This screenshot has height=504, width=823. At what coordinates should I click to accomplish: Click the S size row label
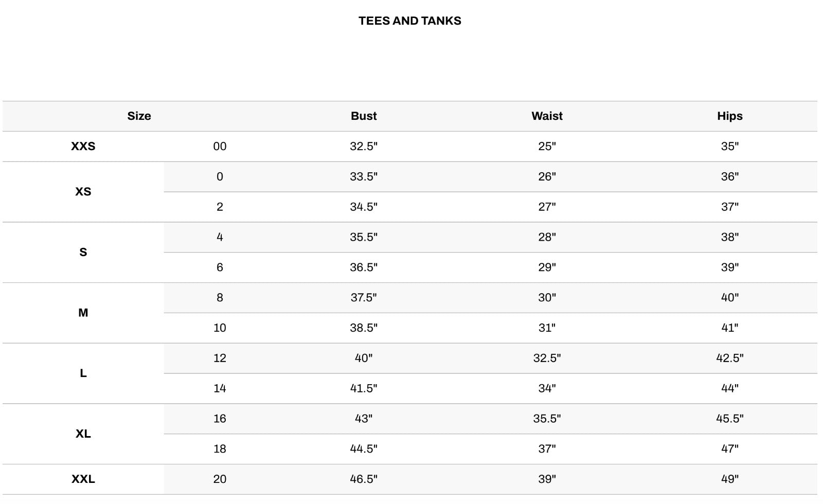point(83,253)
